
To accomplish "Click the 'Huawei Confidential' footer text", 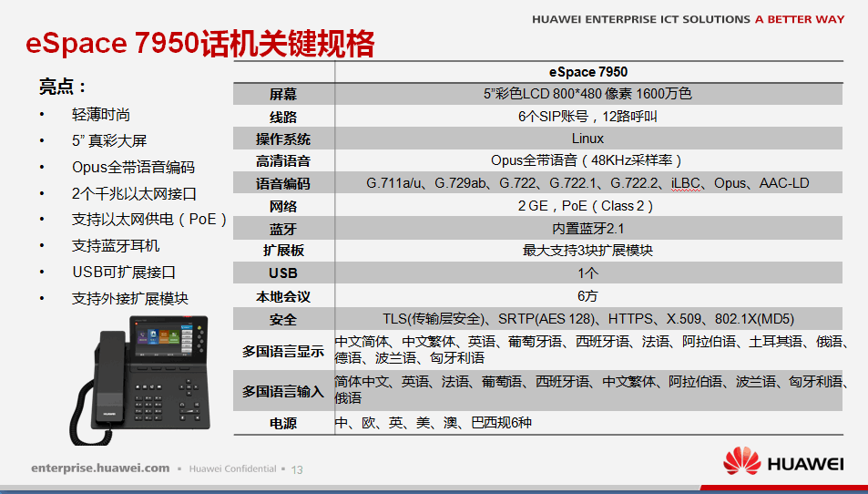I will pyautogui.click(x=233, y=468).
